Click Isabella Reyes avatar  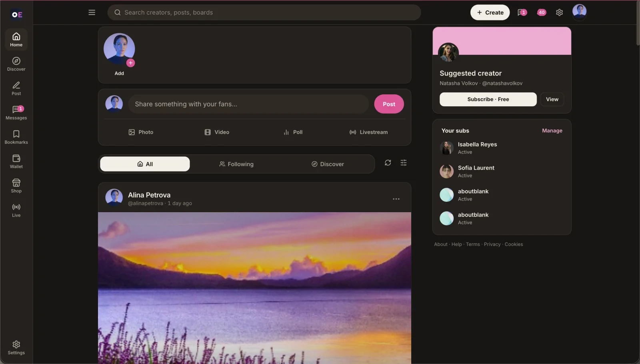click(446, 148)
